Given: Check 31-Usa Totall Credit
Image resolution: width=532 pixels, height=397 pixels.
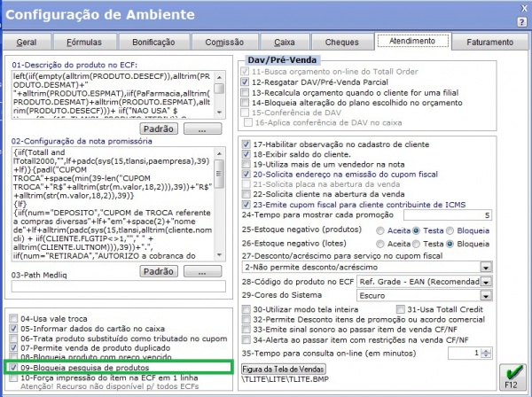Looking at the screenshot, I should (x=401, y=309).
